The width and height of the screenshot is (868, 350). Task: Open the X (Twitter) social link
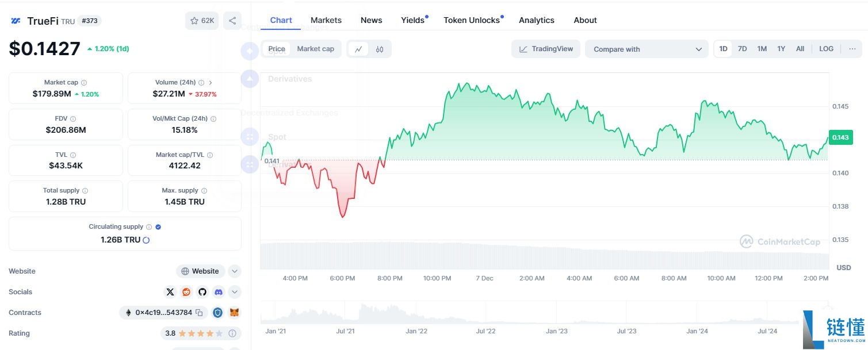pos(170,292)
